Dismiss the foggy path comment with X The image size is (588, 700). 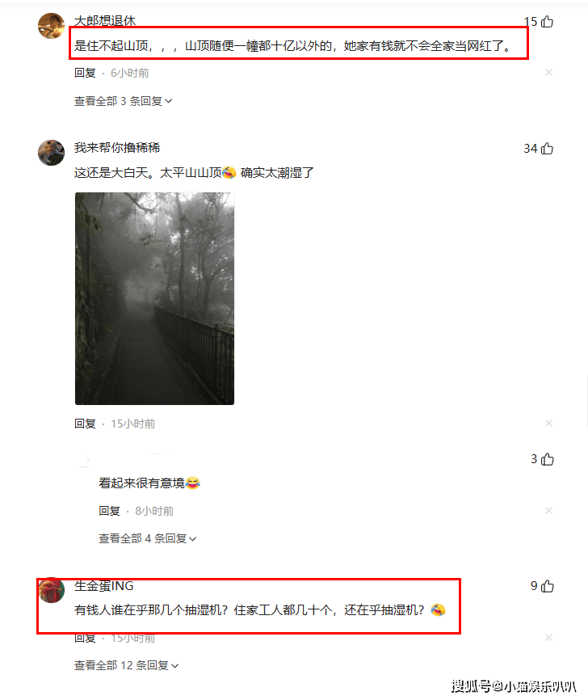tap(548, 423)
